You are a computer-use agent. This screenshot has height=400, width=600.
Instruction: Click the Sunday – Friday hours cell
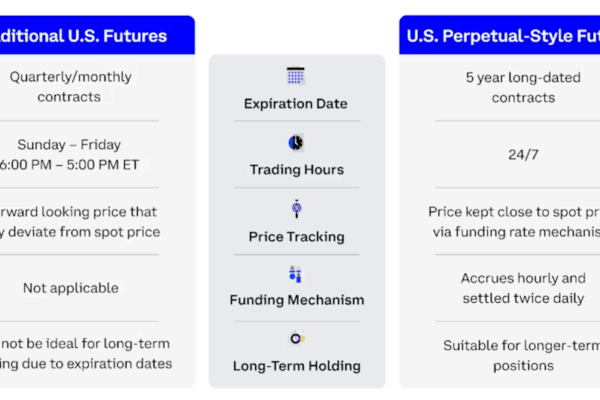click(x=69, y=155)
